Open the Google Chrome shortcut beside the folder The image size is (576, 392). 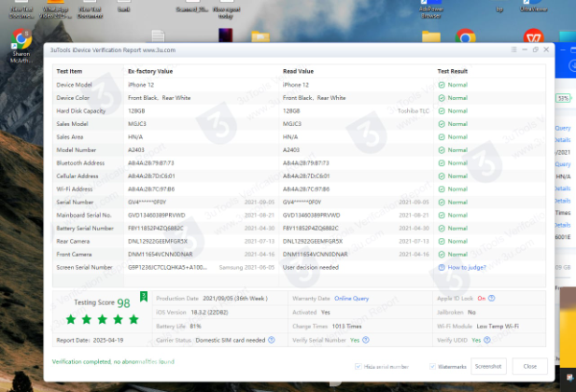click(466, 35)
